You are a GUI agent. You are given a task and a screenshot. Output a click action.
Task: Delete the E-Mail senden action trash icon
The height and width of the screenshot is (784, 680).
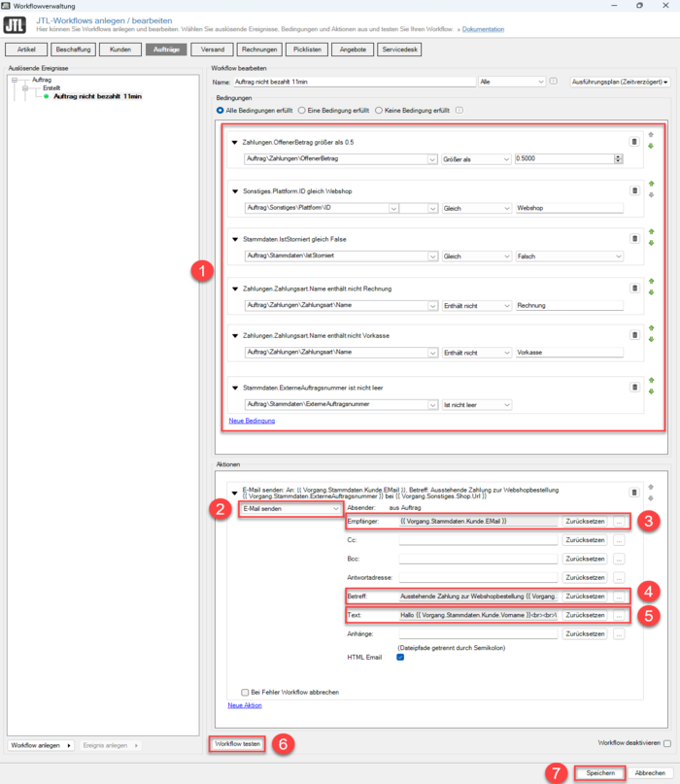click(x=634, y=493)
